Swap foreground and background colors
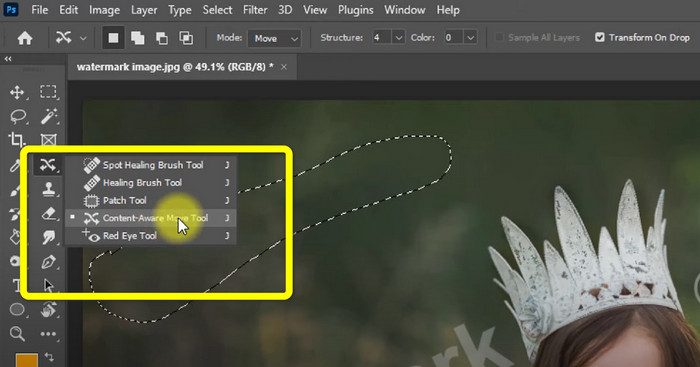Image resolution: width=700 pixels, height=367 pixels. click(50, 357)
